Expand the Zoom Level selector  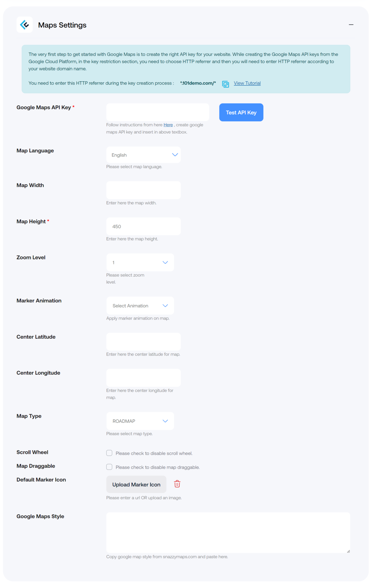click(x=140, y=262)
